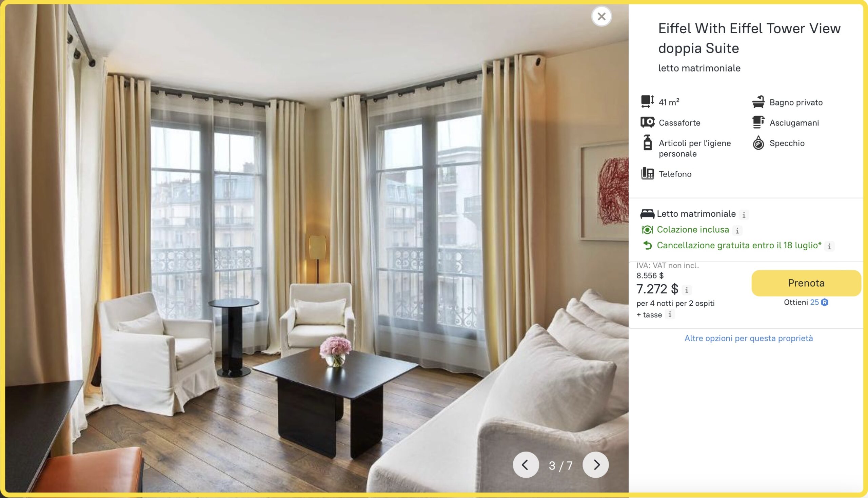Click the 25 reward points badge
This screenshot has width=868, height=498.
pyautogui.click(x=819, y=302)
